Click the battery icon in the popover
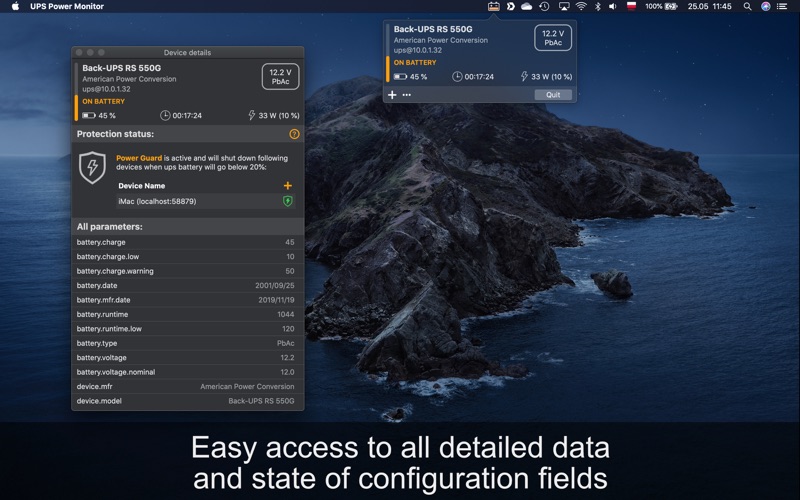Image resolution: width=800 pixels, height=500 pixels. 400,77
